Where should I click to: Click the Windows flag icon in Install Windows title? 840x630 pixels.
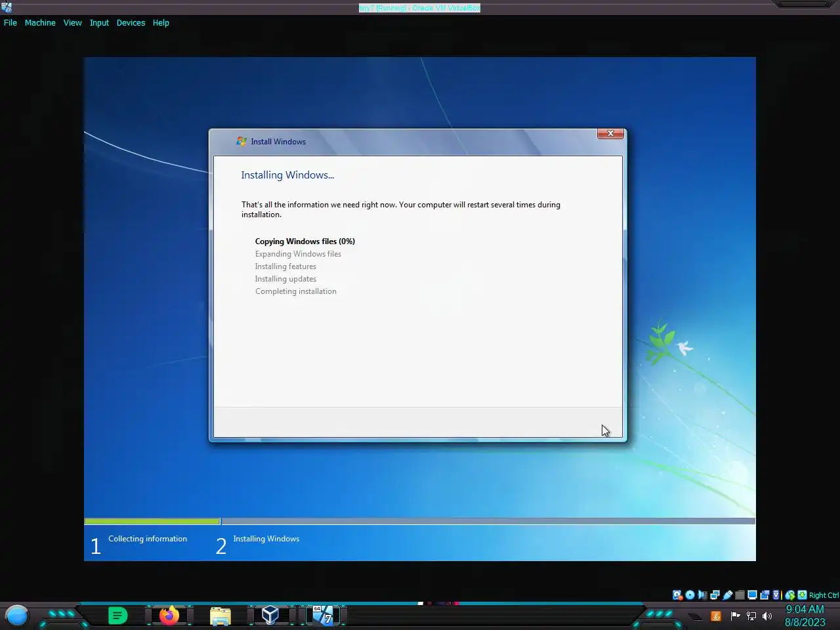[241, 141]
